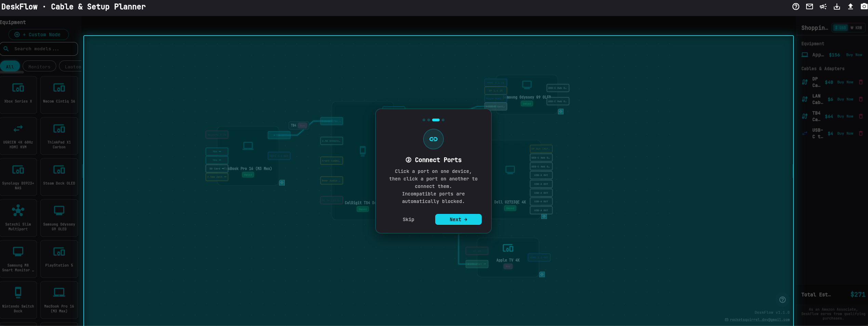The height and width of the screenshot is (326, 868).
Task: Export the setup via the upload icon
Action: coord(851,6)
